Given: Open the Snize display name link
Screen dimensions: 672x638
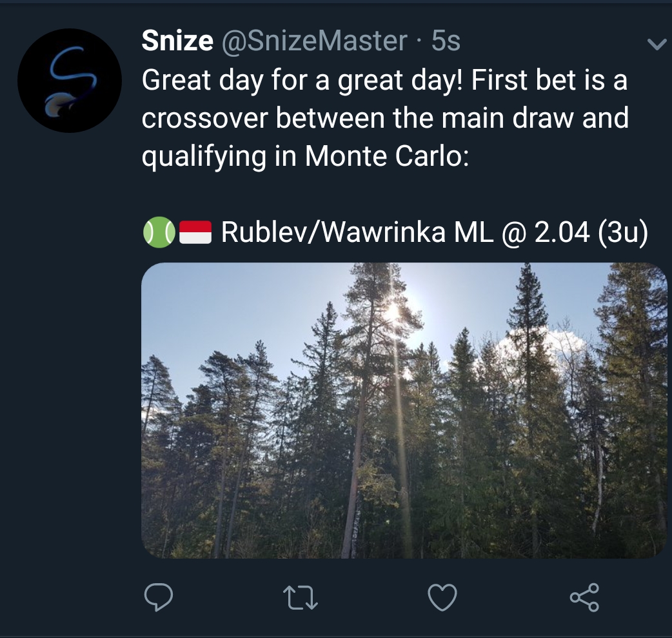Looking at the screenshot, I should point(177,41).
